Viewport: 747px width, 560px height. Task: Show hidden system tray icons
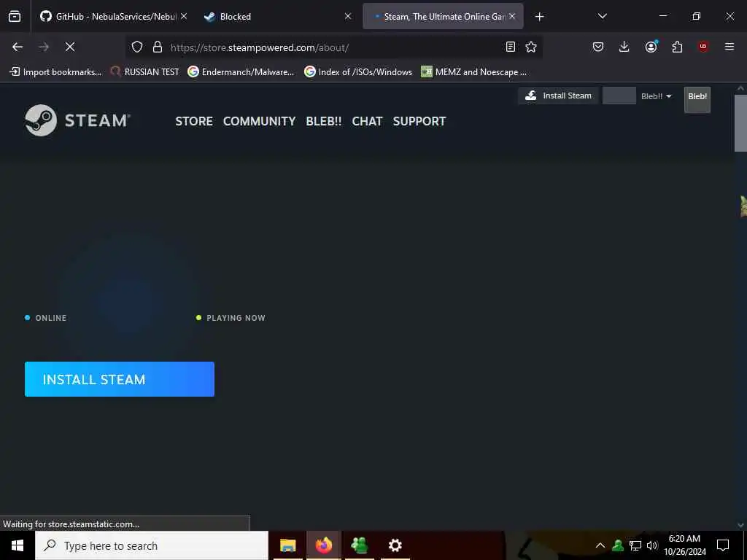[x=600, y=545]
